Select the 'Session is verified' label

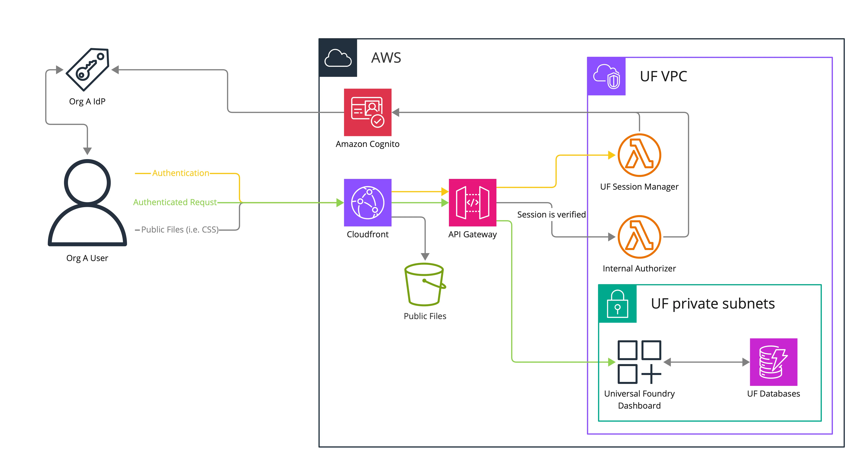click(552, 215)
